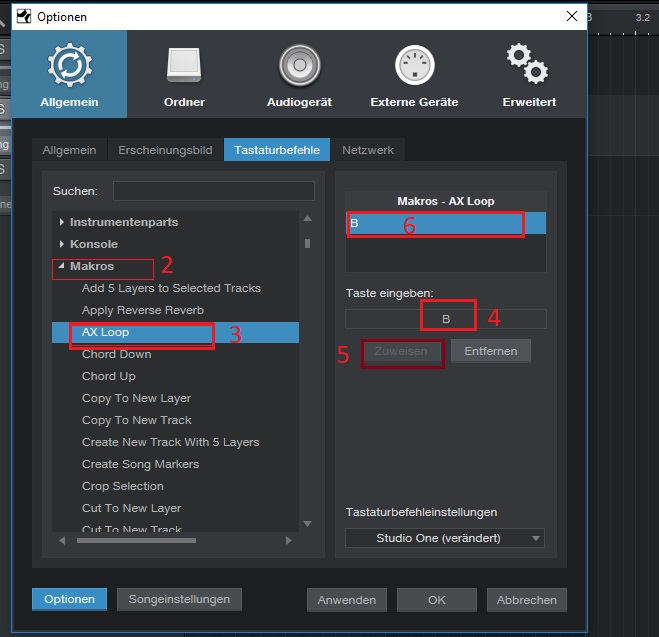
Task: Click the Entfernen button
Action: [490, 351]
